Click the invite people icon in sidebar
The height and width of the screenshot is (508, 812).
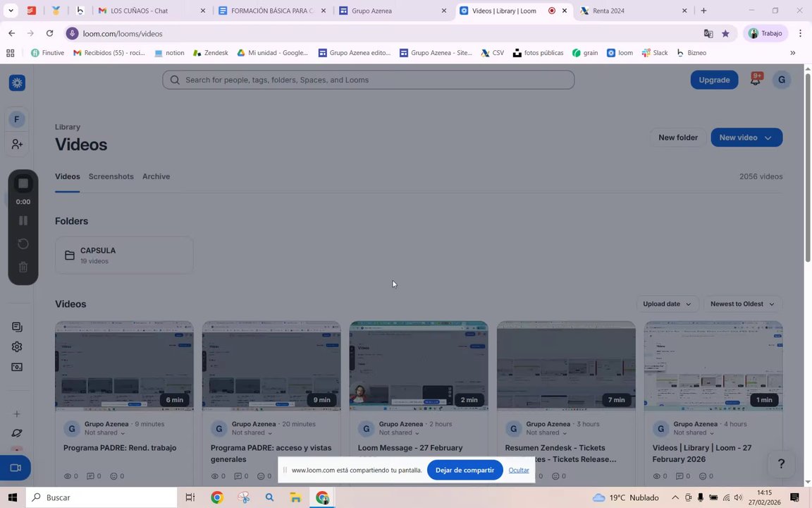(x=17, y=144)
